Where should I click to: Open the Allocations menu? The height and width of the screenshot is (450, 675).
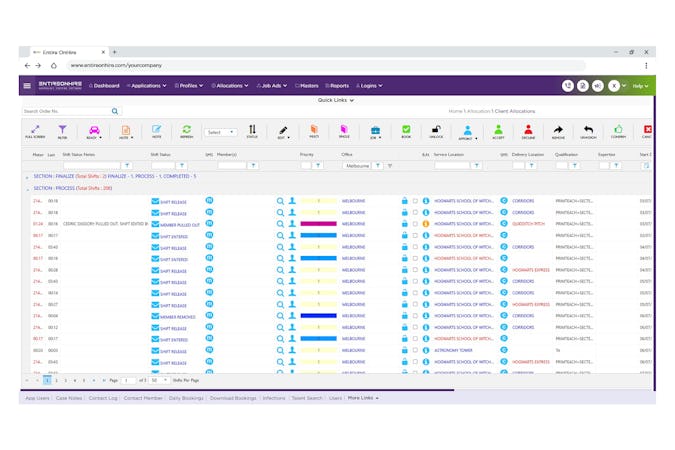230,86
